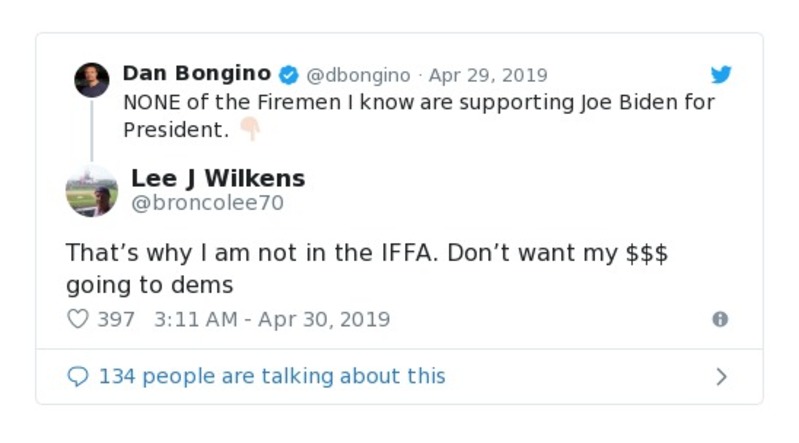This screenshot has width=799, height=443.
Task: Visit the @broncolee70 handle
Action: 207,203
